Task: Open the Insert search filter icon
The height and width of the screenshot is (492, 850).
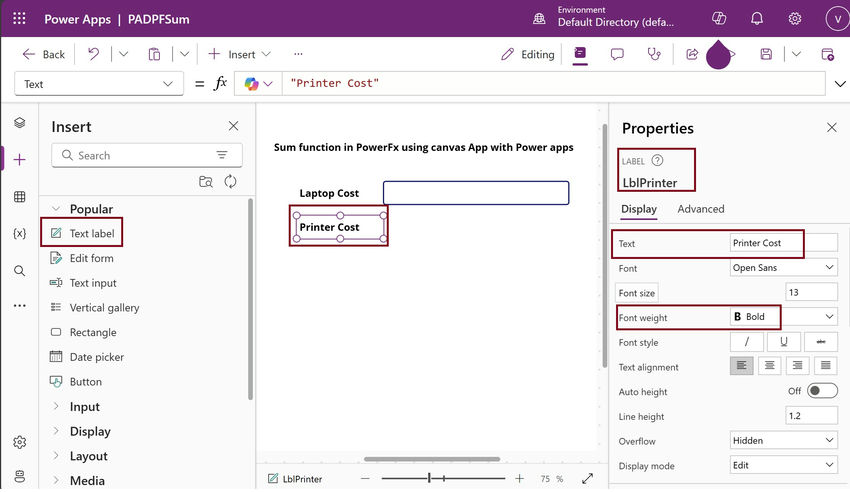Action: point(222,155)
